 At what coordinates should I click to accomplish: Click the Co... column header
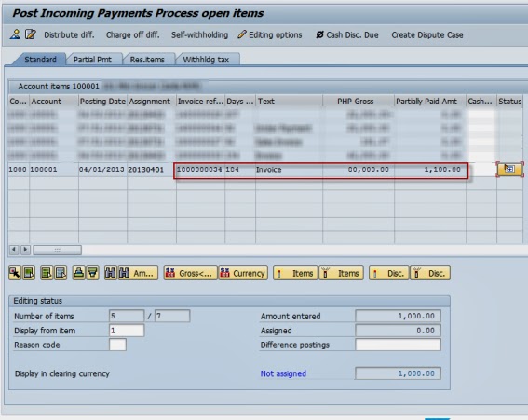(x=19, y=102)
